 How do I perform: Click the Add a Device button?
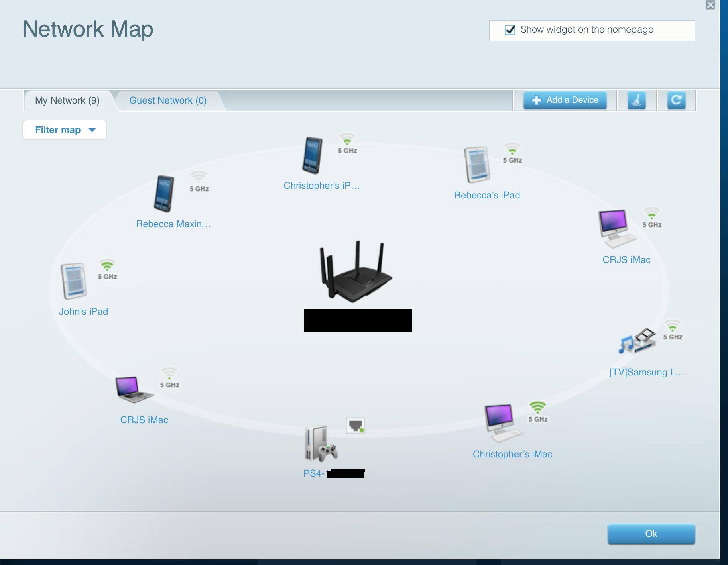point(565,100)
